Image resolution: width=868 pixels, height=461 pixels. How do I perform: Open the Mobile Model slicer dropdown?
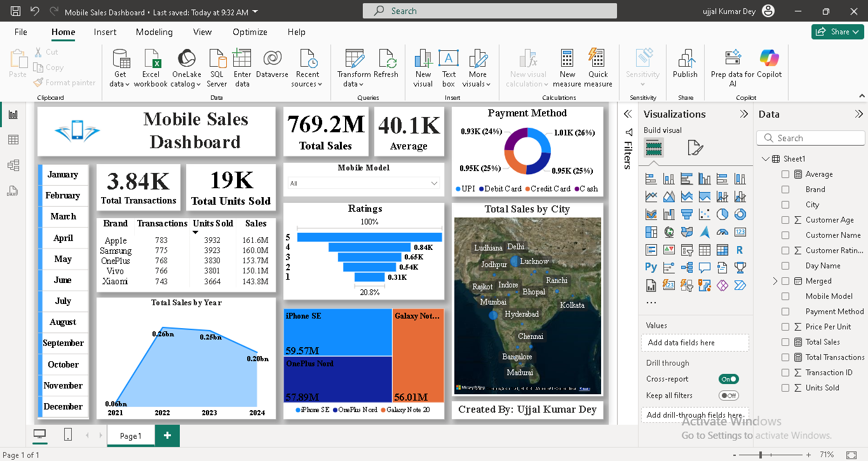click(434, 183)
